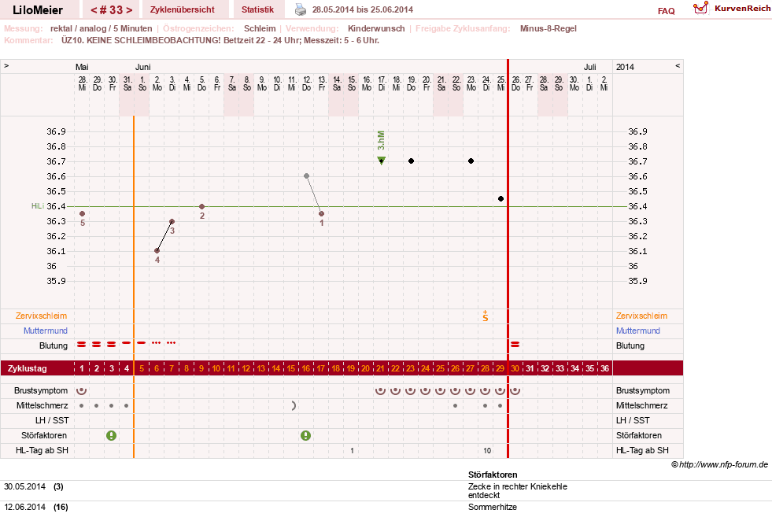Click the HL-Tag value 10
Screen dimensions: 772x532
pyautogui.click(x=487, y=450)
